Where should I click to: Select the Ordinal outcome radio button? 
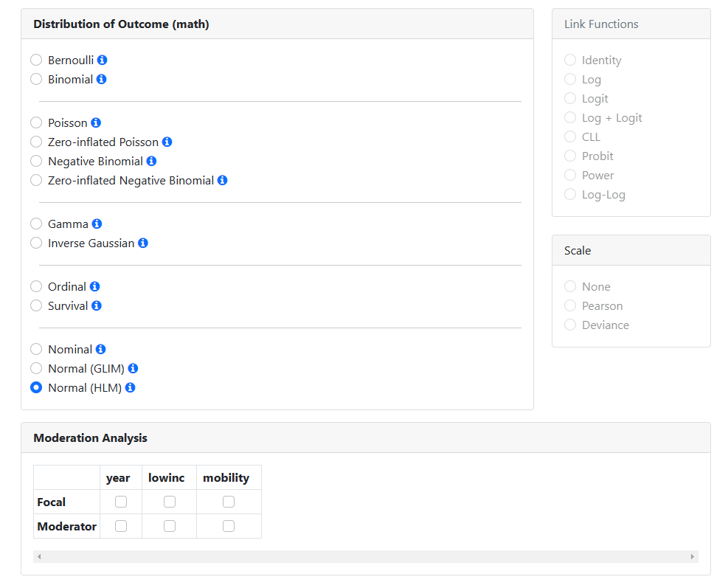point(36,286)
